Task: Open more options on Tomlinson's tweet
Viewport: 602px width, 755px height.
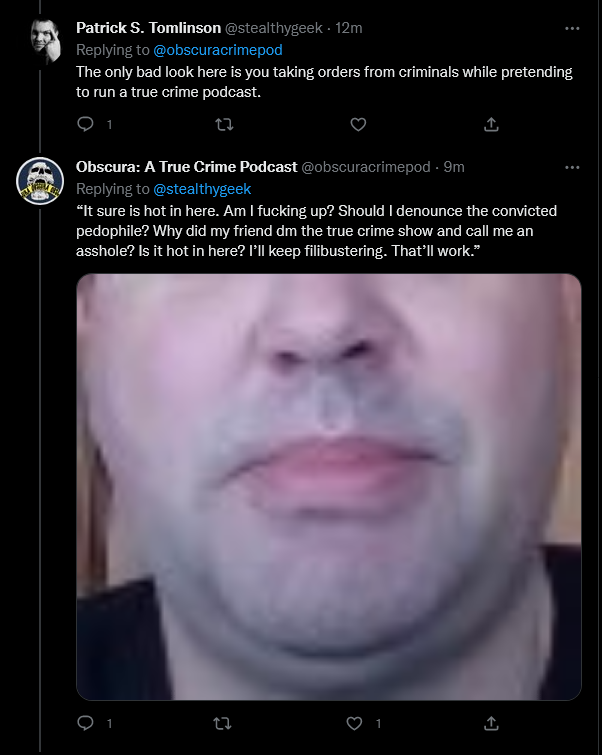Action: coord(572,28)
